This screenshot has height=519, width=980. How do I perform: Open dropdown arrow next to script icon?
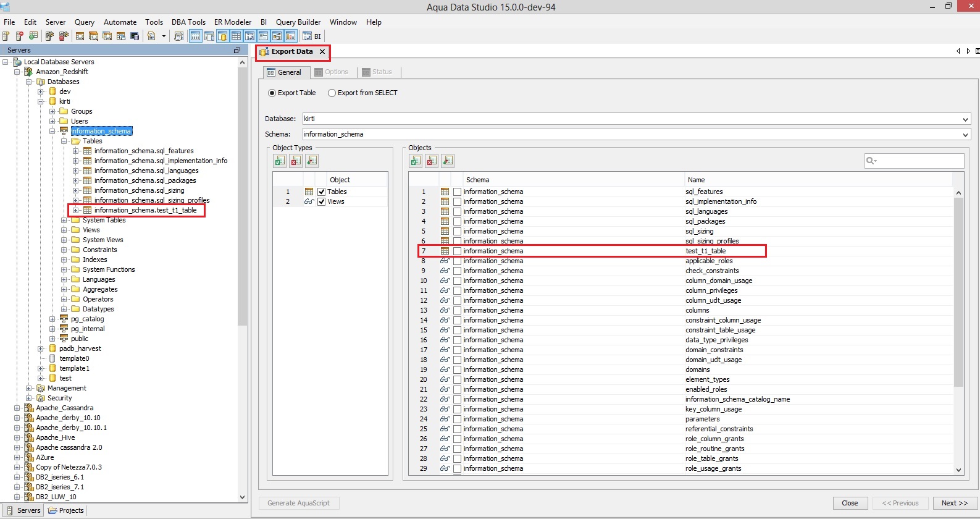coord(164,36)
